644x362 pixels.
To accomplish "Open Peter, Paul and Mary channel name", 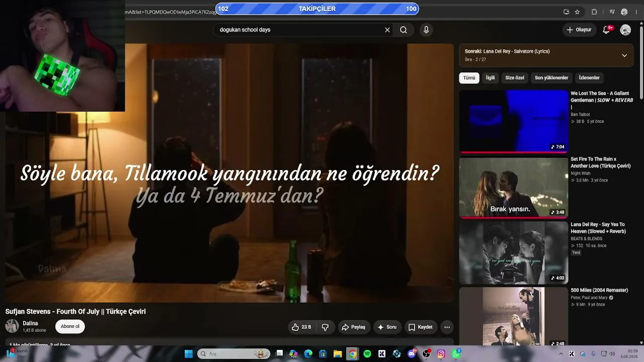I will pos(589,298).
